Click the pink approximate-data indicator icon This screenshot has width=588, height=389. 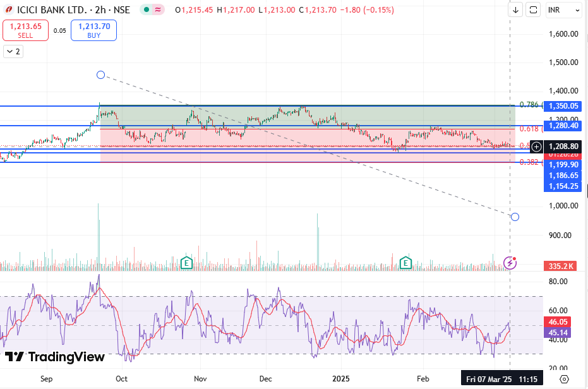pos(158,9)
